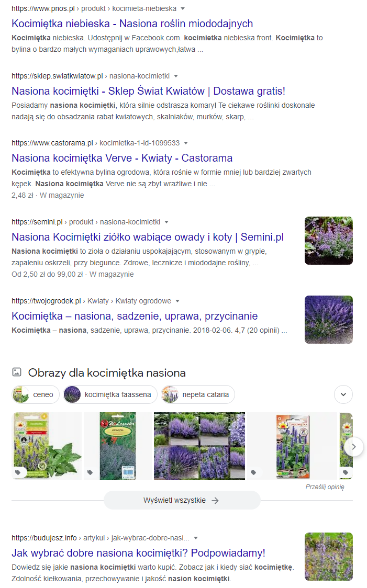The width and height of the screenshot is (367, 588).
Task: Click the https://budujesz.info breadcrumb URL
Action: pyautogui.click(x=44, y=538)
